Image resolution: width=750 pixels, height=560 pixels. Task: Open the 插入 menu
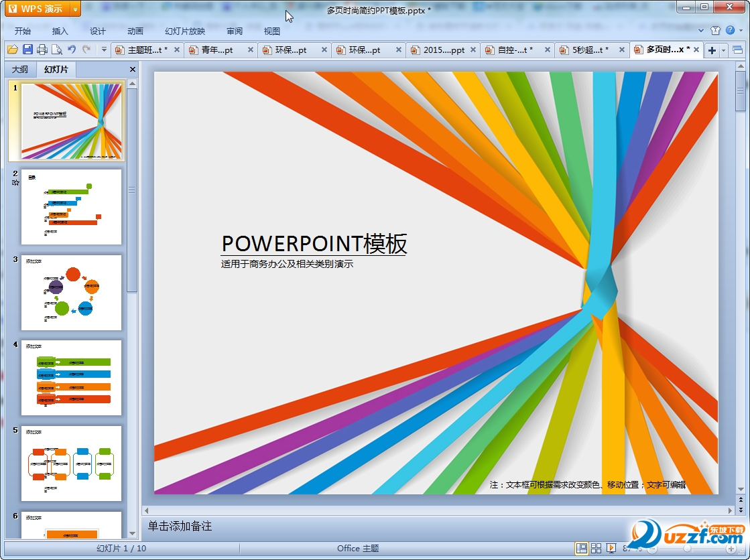(x=60, y=31)
